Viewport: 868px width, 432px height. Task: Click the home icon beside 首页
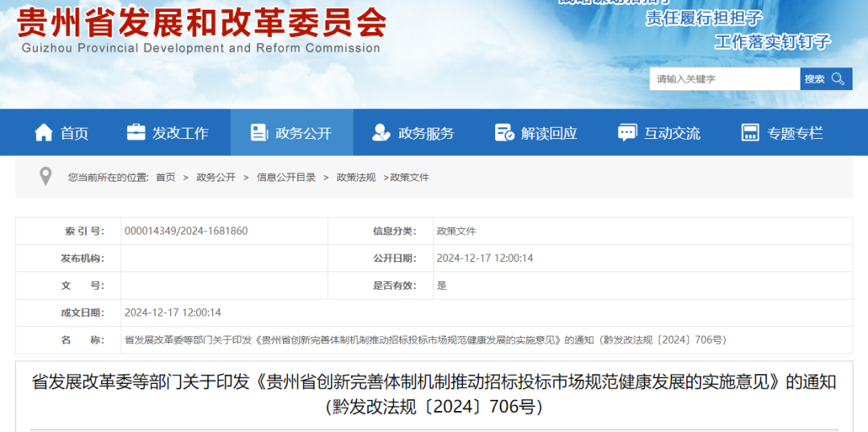pos(43,132)
